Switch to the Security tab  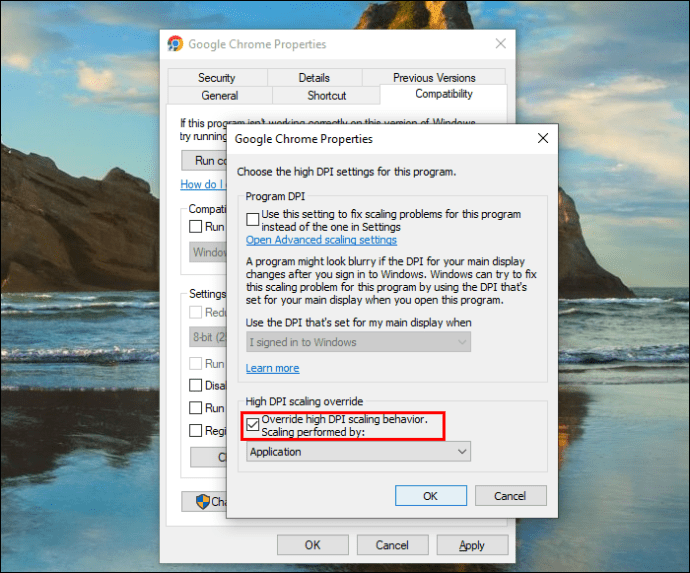point(217,77)
